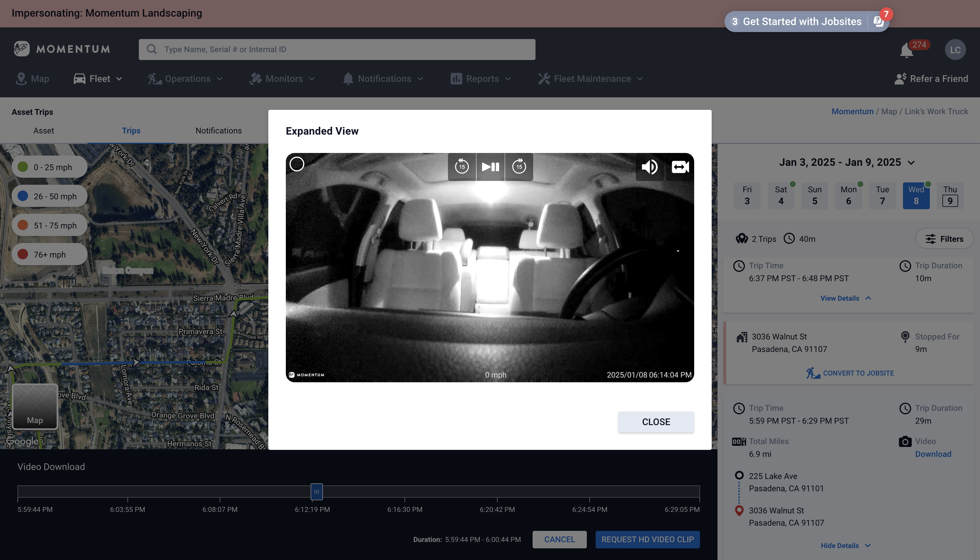The height and width of the screenshot is (560, 980).
Task: Switch camera view icon
Action: click(680, 167)
